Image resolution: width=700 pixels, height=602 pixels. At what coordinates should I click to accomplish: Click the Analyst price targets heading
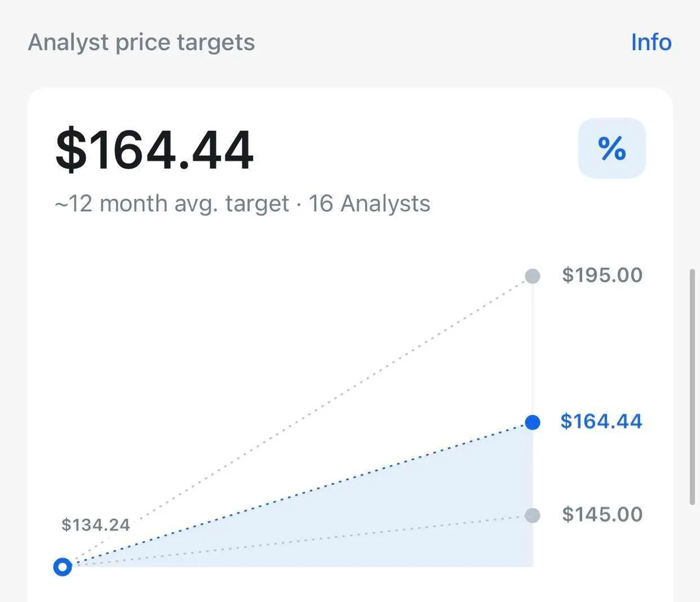[142, 43]
